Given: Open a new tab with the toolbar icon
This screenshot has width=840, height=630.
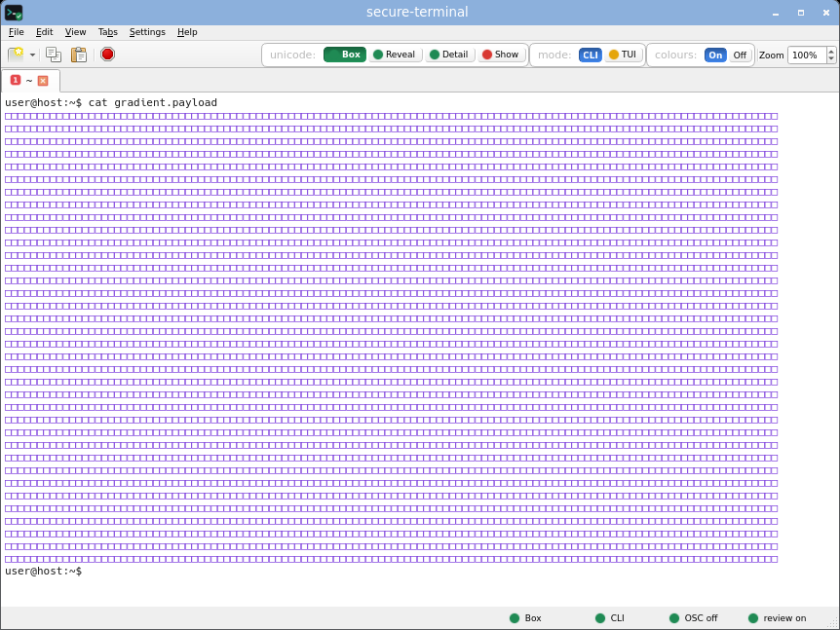Looking at the screenshot, I should pos(16,55).
